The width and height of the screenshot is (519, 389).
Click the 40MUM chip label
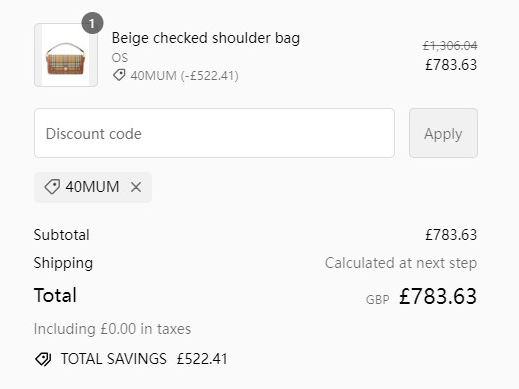point(92,187)
